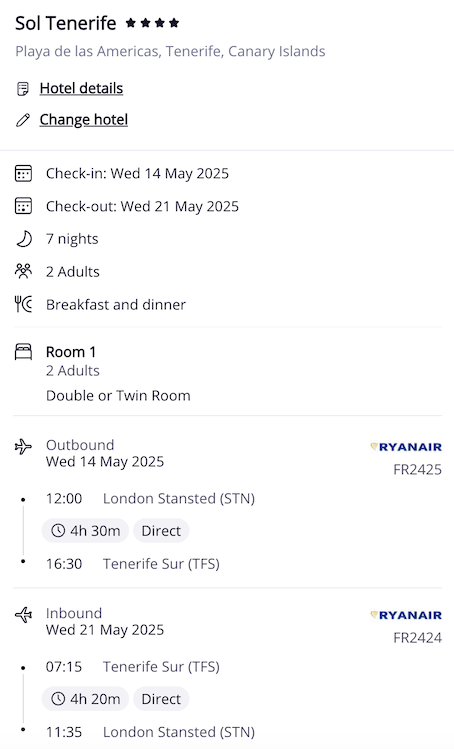Click the adults people icon
The width and height of the screenshot is (454, 749).
[x=23, y=271]
